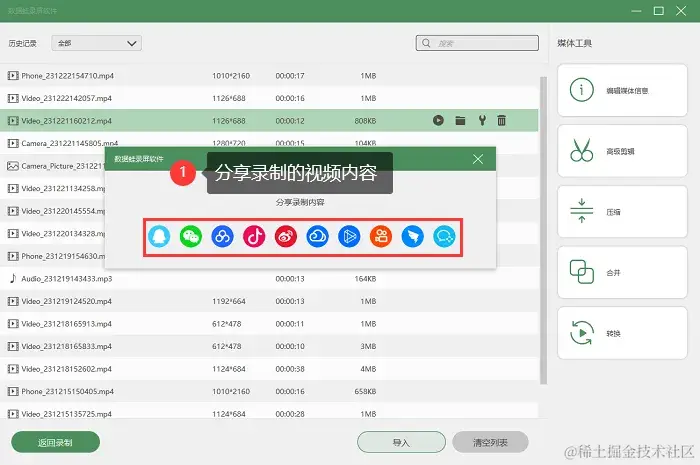
Task: Open the Advanced Trimming scissors tool
Action: tap(622, 151)
